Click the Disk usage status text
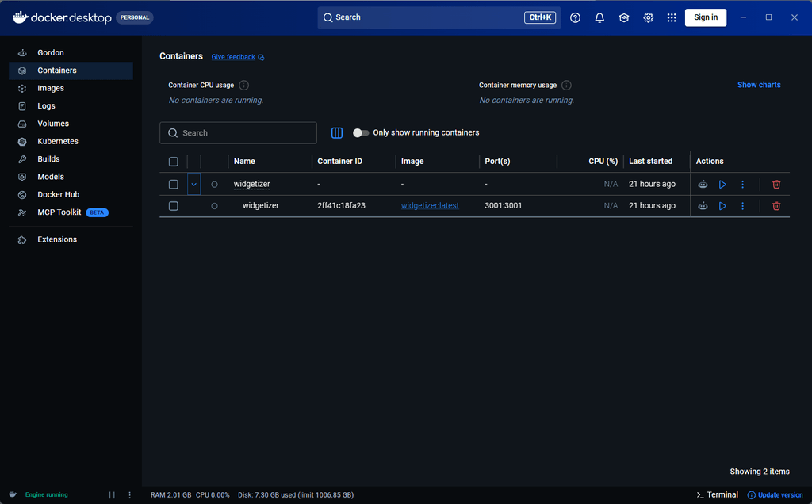Image resolution: width=812 pixels, height=504 pixels. [x=296, y=495]
